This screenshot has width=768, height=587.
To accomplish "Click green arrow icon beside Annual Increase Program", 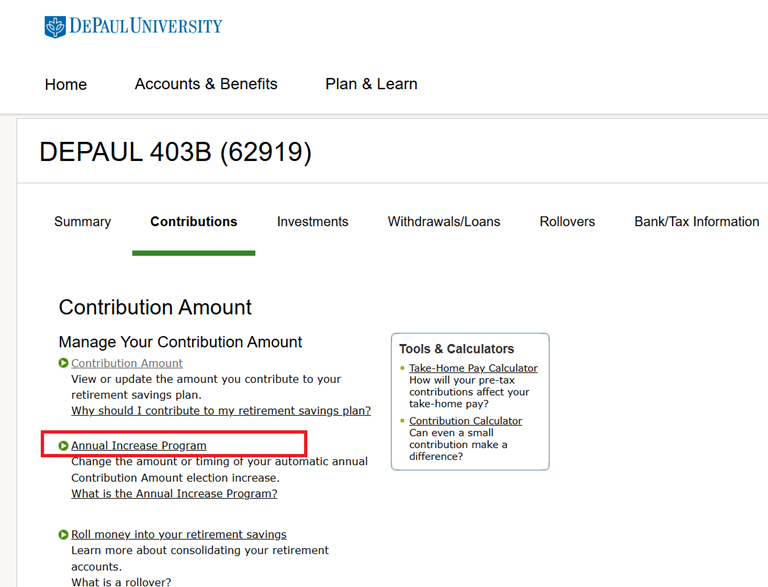I will click(64, 445).
